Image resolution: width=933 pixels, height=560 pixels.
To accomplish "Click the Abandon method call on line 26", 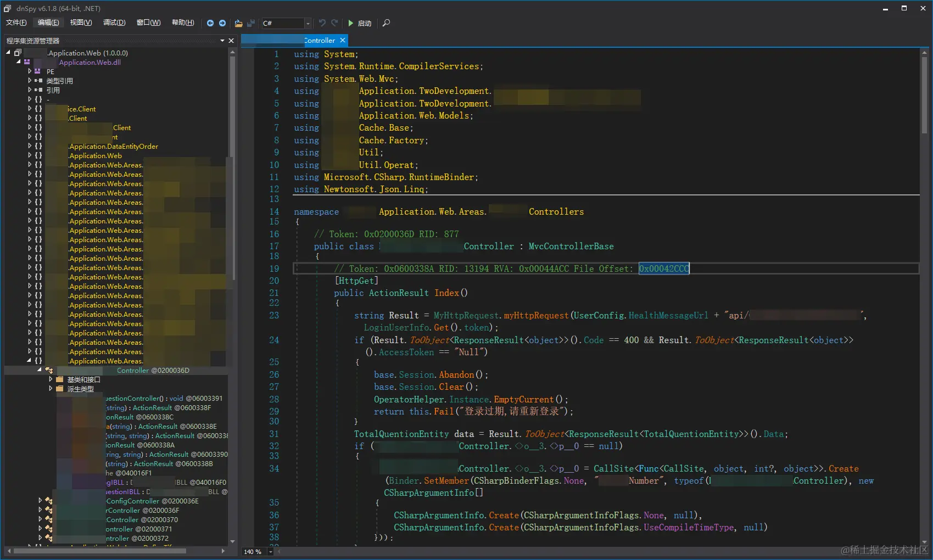I will point(456,375).
